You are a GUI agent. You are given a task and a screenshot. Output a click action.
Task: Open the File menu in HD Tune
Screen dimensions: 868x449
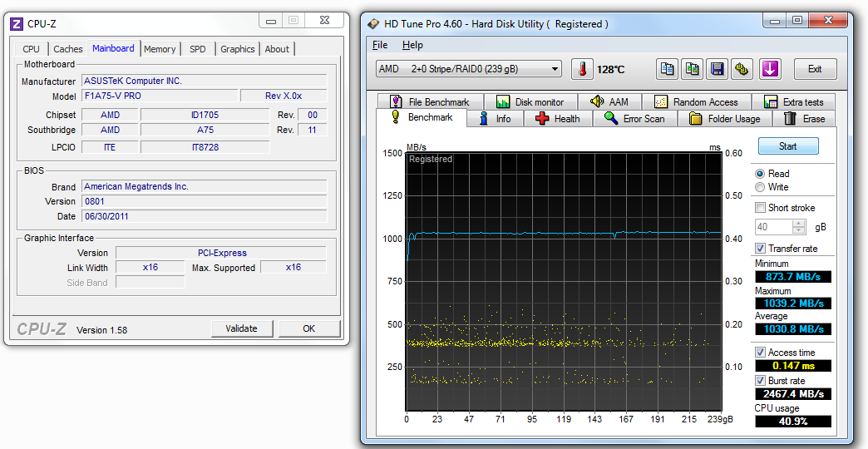[x=380, y=45]
